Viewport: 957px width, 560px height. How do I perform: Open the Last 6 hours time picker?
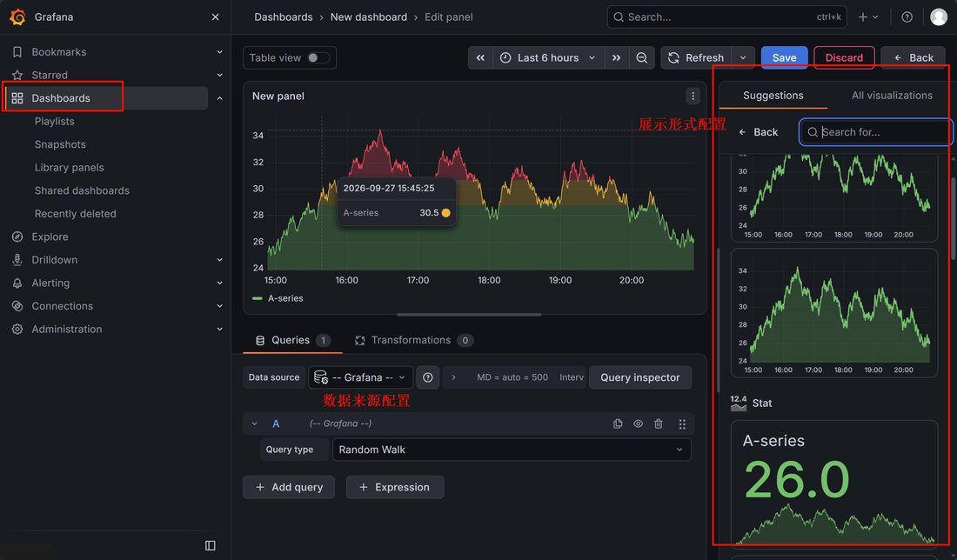[548, 58]
